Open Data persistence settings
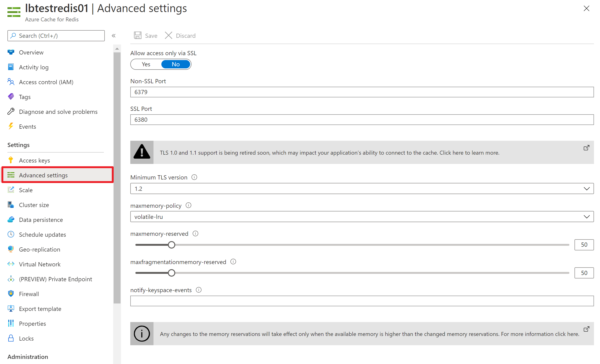This screenshot has height=364, width=600. [x=41, y=220]
